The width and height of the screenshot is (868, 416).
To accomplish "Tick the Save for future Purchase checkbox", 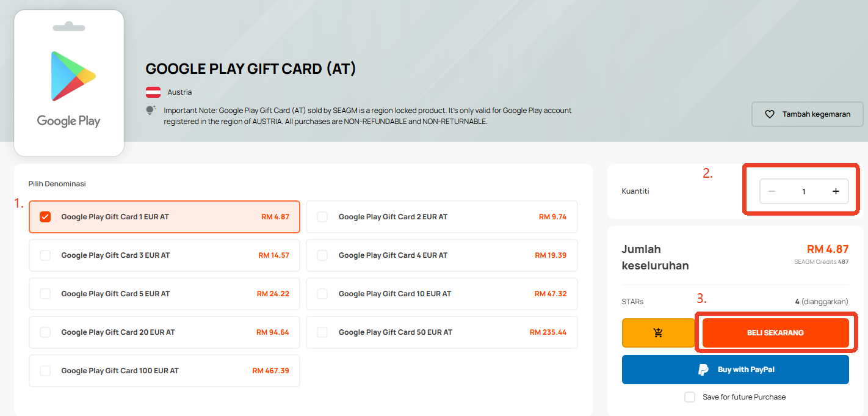I will [x=690, y=397].
